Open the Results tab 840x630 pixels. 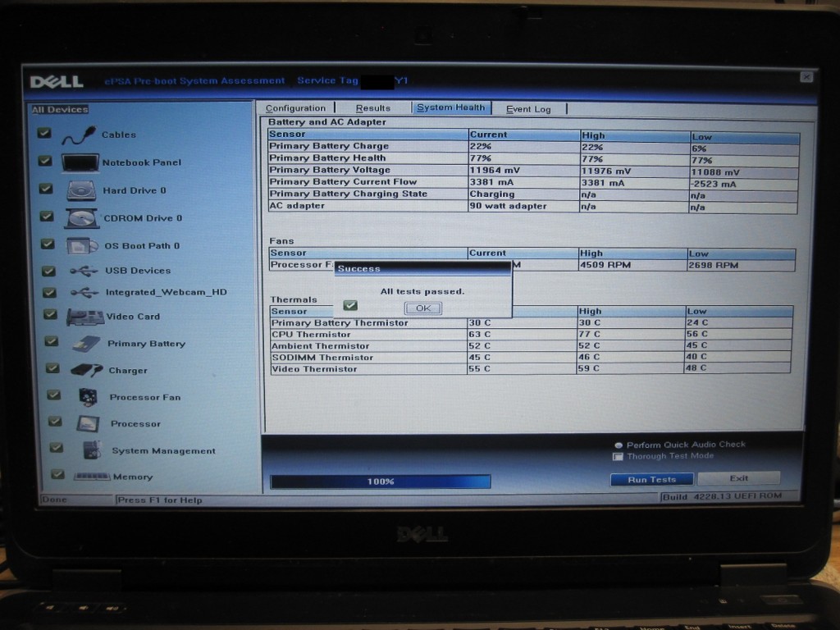[372, 108]
